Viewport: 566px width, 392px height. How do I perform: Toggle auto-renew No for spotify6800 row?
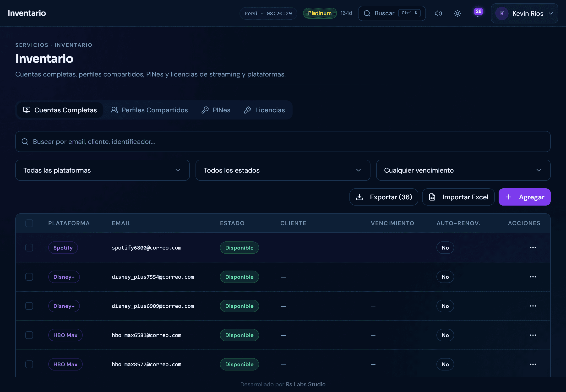(x=445, y=248)
